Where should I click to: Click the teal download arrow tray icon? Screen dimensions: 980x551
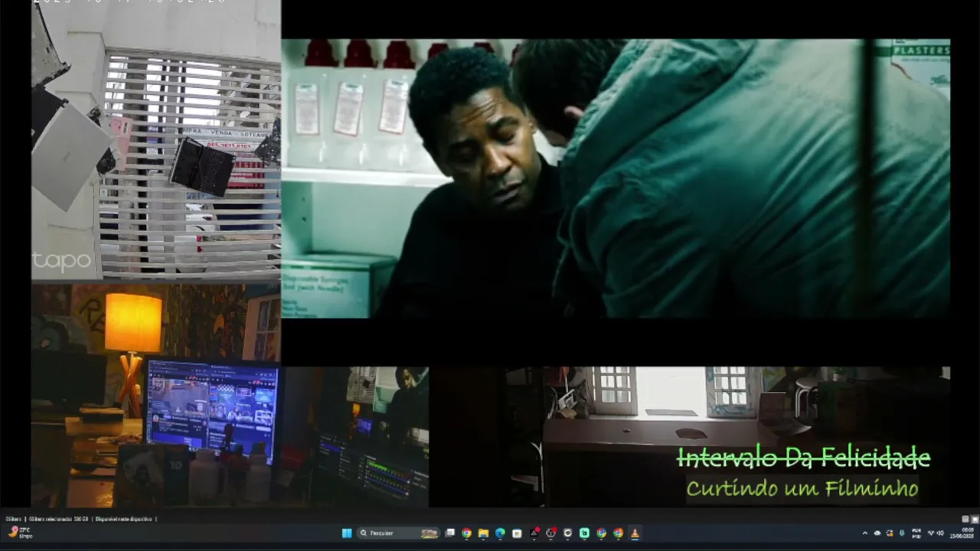(902, 533)
